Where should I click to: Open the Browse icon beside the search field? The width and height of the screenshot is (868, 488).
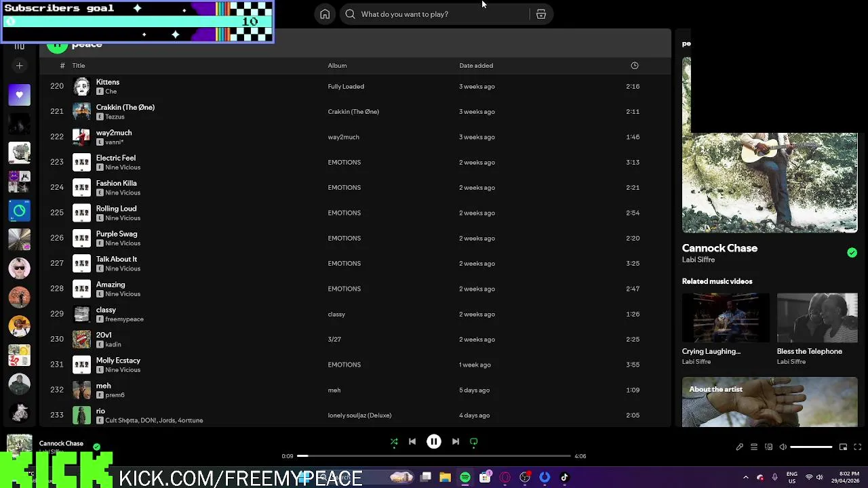[541, 14]
